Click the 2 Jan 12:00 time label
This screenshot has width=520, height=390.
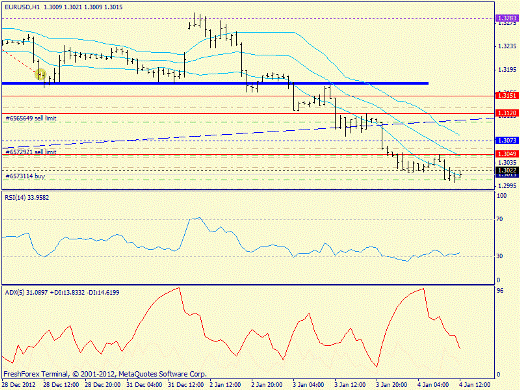(226, 385)
